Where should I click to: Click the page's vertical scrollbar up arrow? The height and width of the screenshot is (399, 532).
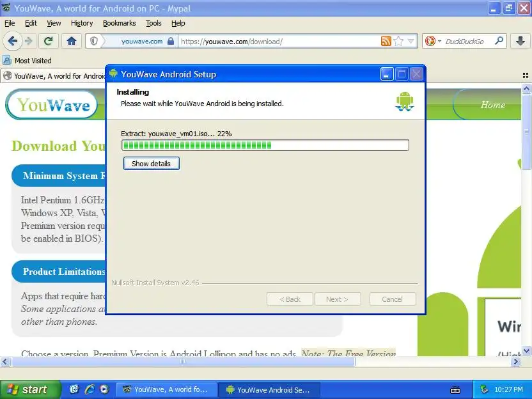click(x=526, y=89)
